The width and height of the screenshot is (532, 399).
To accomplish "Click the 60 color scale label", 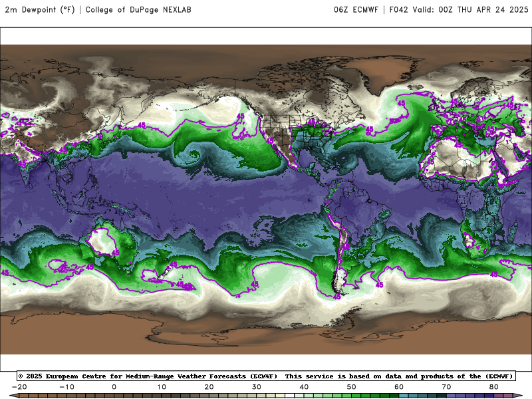I will [x=399, y=387].
